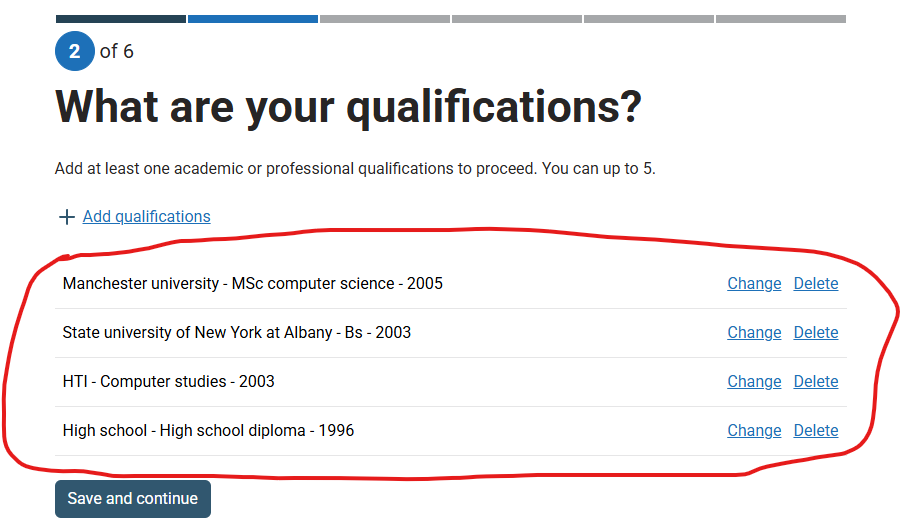
Task: Change the State university of New York entry
Action: (x=754, y=332)
